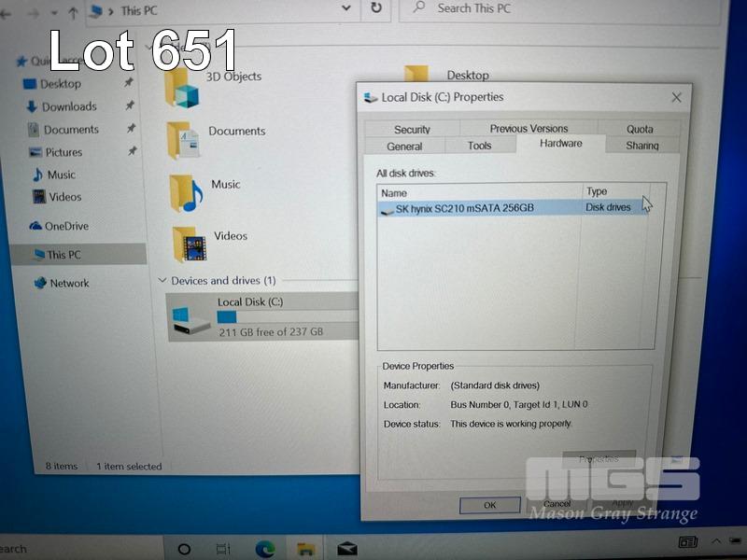
Task: Open the 3D Objects folder icon
Action: [184, 87]
